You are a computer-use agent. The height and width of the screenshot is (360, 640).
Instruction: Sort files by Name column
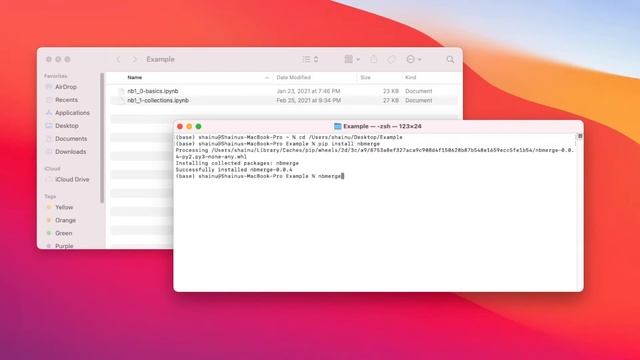[x=135, y=78]
